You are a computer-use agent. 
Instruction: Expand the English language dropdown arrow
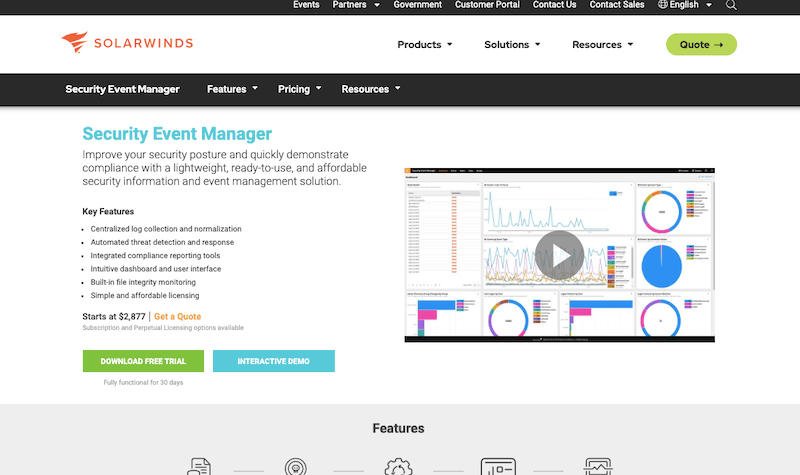coord(709,5)
